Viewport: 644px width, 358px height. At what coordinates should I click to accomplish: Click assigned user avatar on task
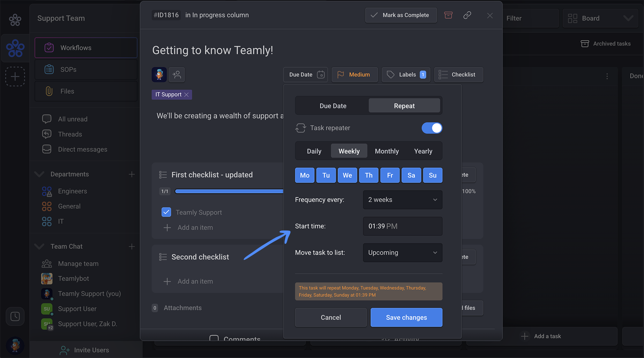[x=159, y=74]
